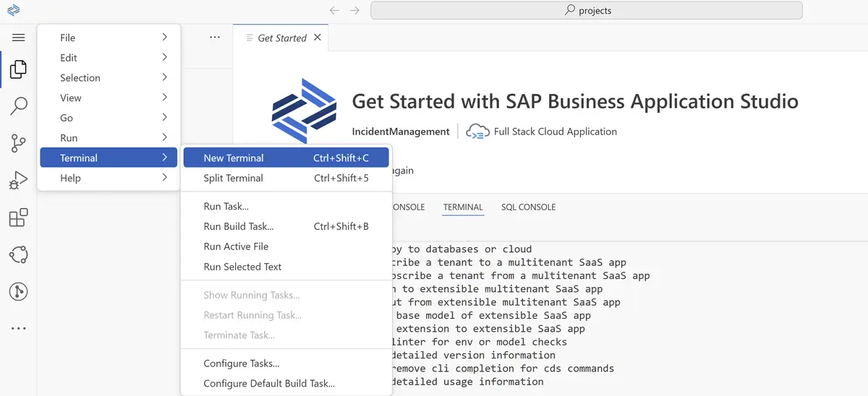Image resolution: width=868 pixels, height=396 pixels.
Task: Close the Get Started tab
Action: (x=318, y=38)
